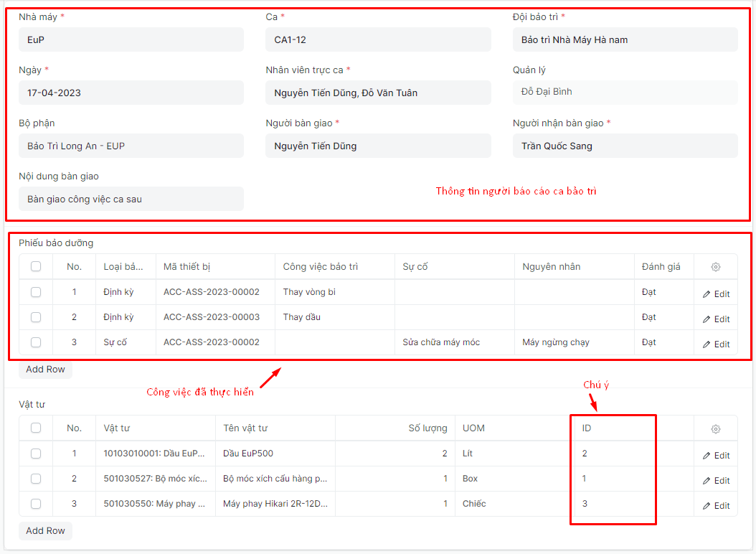This screenshot has height=554, width=756.
Task: Add Row to Vật tư table
Action: click(45, 531)
